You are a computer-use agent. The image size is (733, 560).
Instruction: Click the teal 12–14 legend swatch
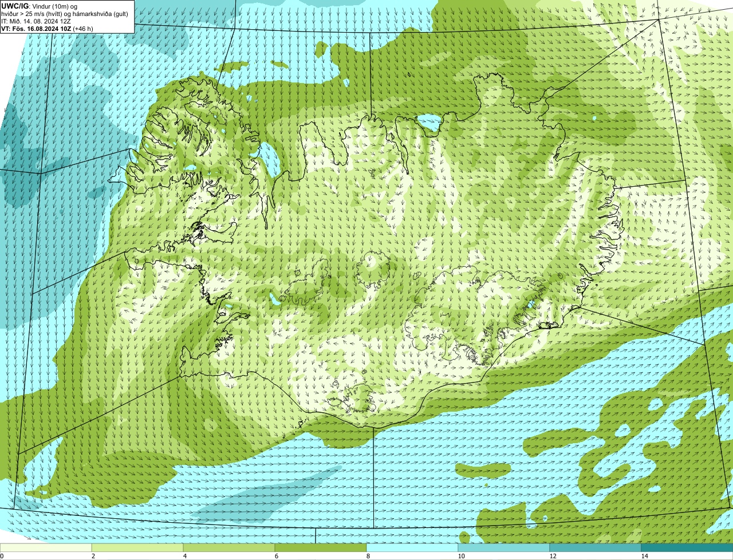(x=596, y=547)
